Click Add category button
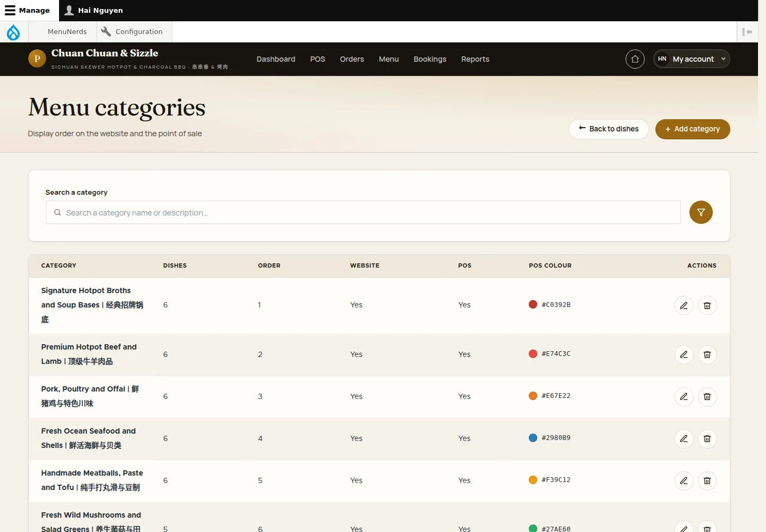The image size is (766, 532). click(x=693, y=129)
